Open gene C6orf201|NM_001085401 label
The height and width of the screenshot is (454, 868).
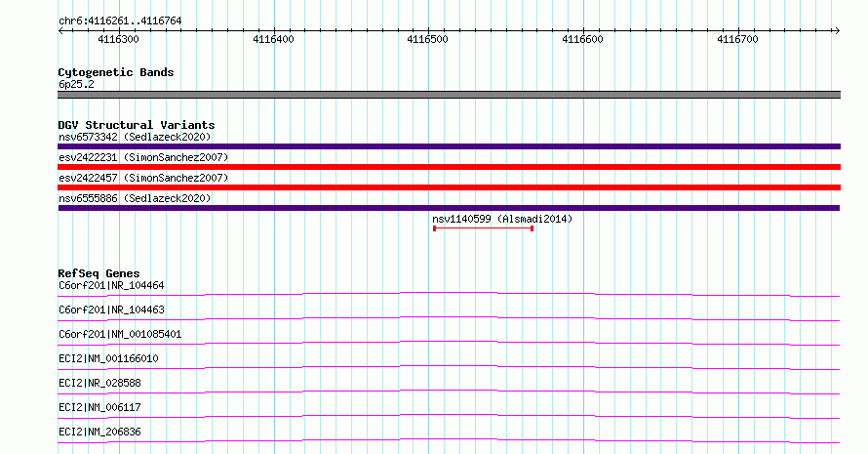(x=120, y=334)
